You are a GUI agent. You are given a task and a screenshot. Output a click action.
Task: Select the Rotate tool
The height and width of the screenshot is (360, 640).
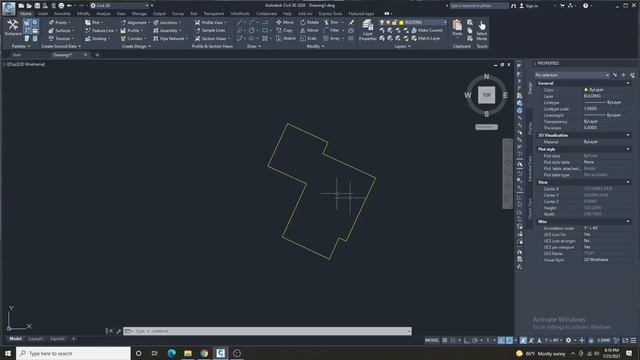click(309, 22)
